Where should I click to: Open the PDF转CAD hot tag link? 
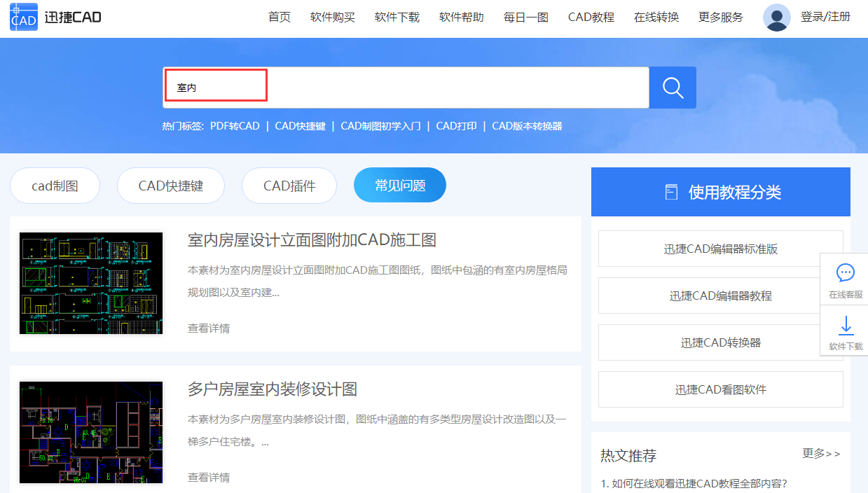(235, 125)
